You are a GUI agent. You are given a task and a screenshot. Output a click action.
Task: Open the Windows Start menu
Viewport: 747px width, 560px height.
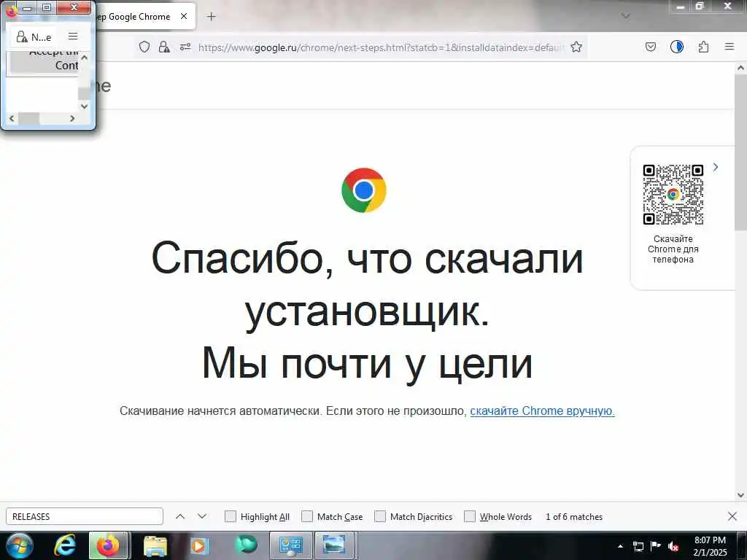(19, 545)
